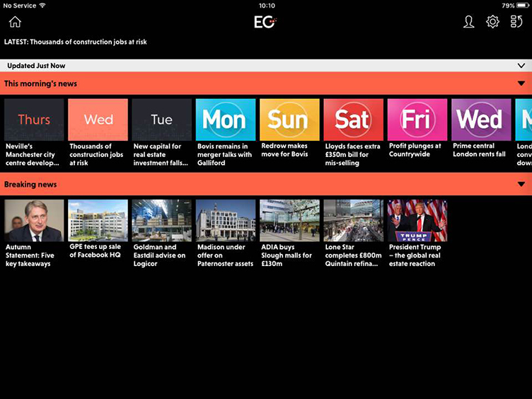Viewport: 532px width, 399px height.
Task: Open the coral Wed news tile
Action: click(98, 120)
